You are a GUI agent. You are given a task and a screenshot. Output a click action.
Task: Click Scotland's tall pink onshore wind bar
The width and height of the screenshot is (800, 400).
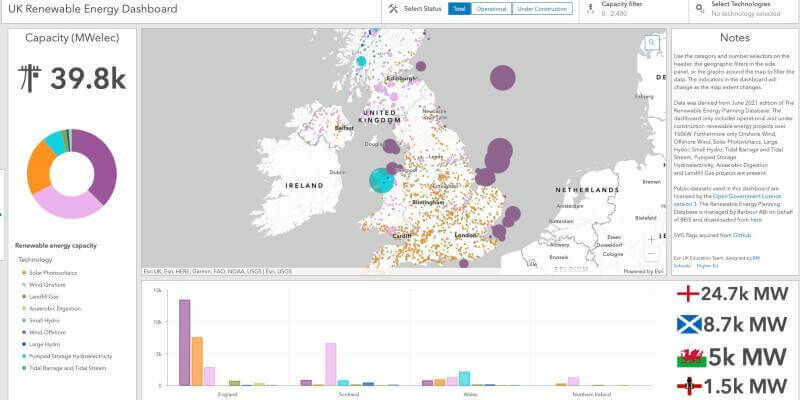click(331, 364)
